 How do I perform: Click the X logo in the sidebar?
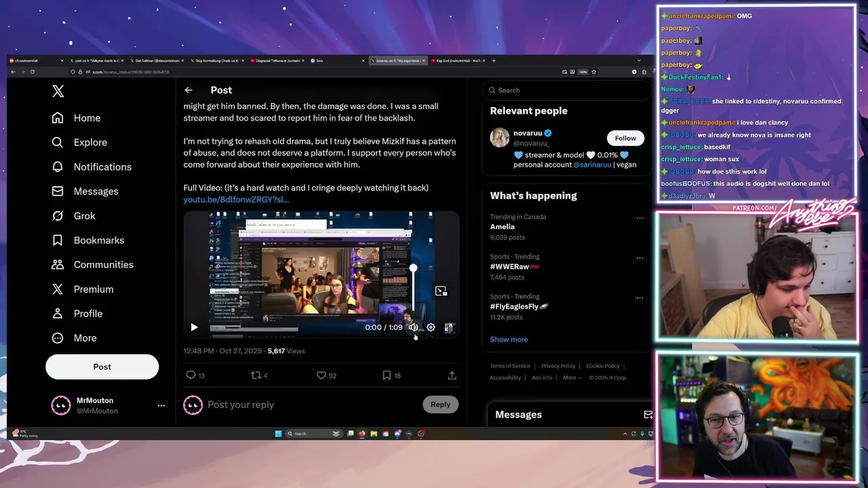[x=58, y=91]
